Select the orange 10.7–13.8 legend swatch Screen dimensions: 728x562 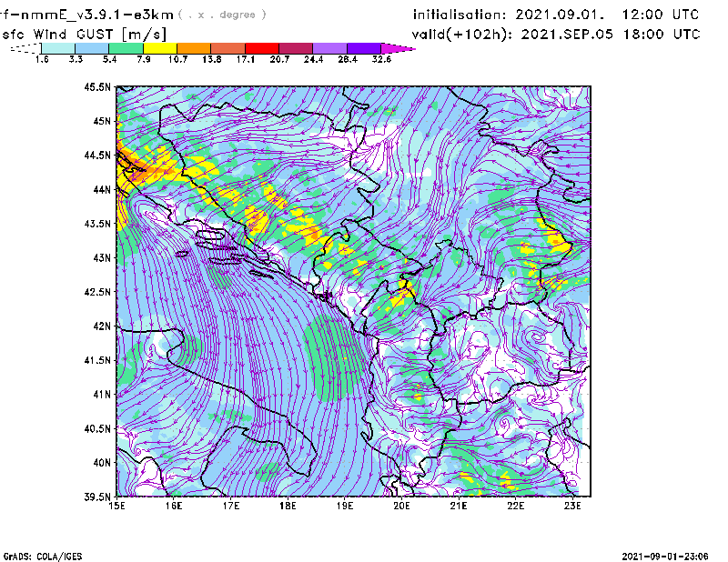coord(194,48)
